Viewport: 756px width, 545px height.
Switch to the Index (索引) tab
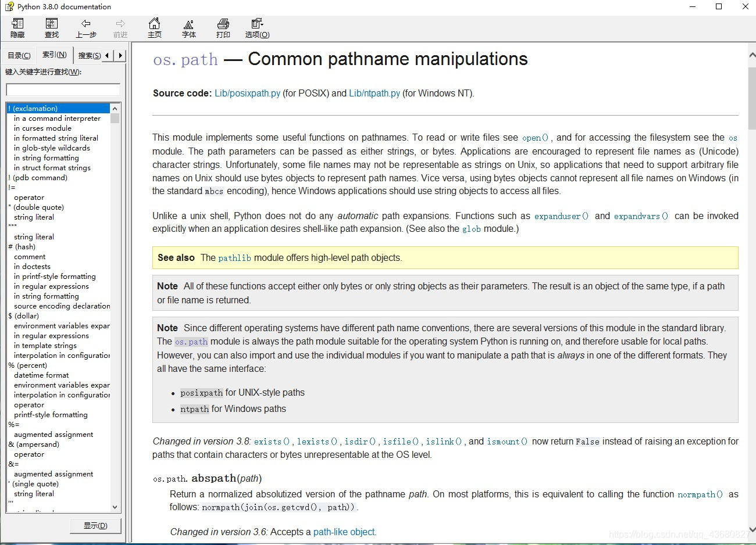(x=55, y=55)
